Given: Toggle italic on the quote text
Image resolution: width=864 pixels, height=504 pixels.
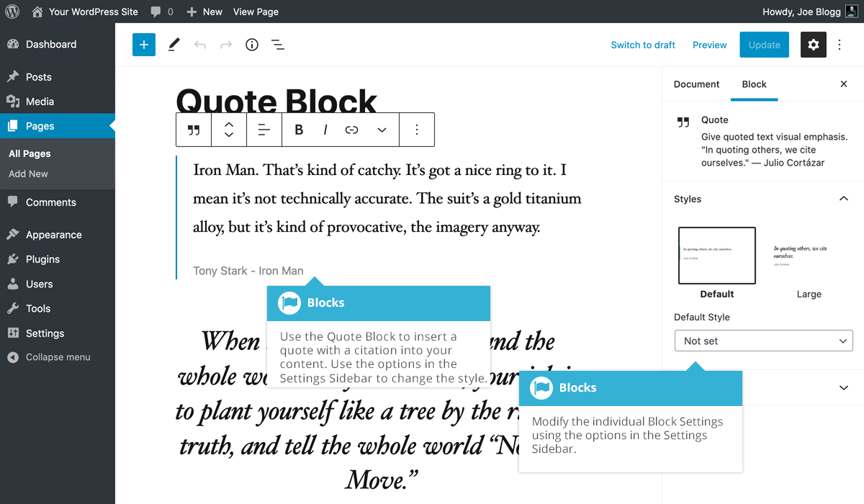Looking at the screenshot, I should [325, 130].
